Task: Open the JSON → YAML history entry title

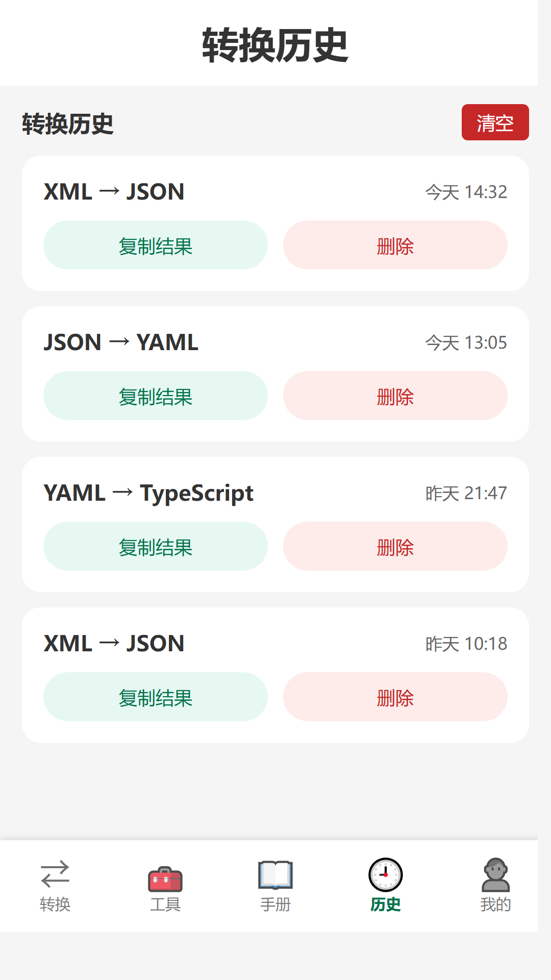Action: click(121, 342)
